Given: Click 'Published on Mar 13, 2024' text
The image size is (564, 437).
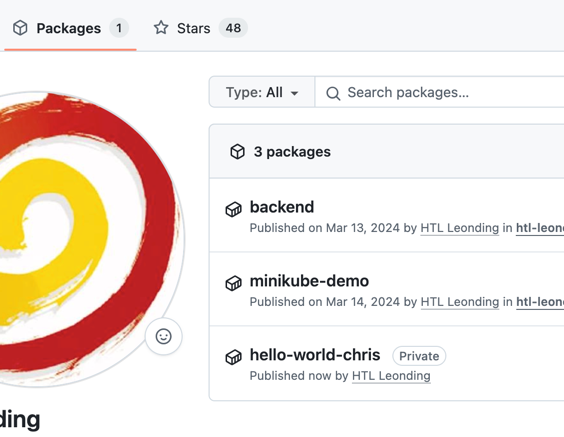Looking at the screenshot, I should click(325, 228).
